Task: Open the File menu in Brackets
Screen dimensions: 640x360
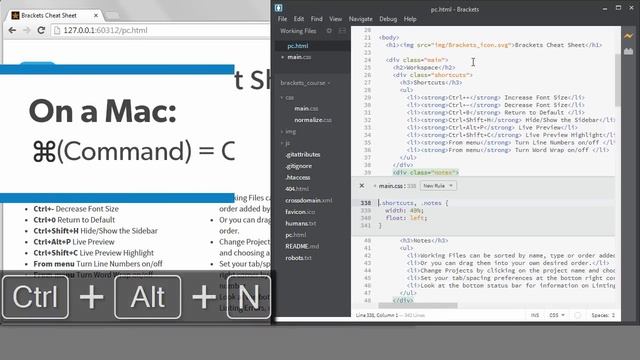Action: (282, 19)
